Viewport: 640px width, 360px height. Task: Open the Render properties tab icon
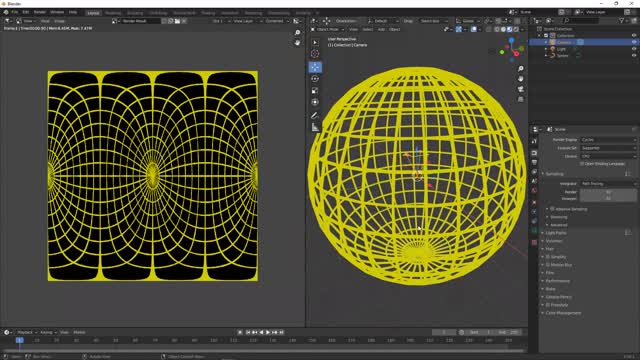click(534, 153)
